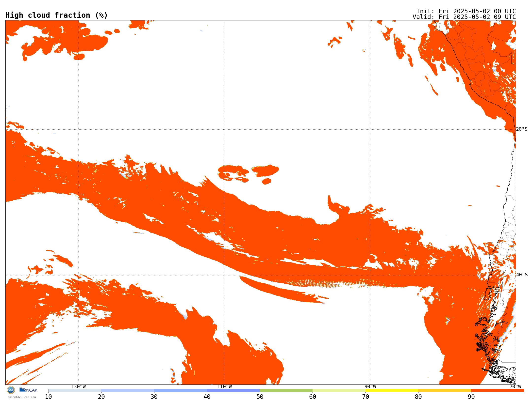Click the 90°W longitude label

click(x=370, y=386)
